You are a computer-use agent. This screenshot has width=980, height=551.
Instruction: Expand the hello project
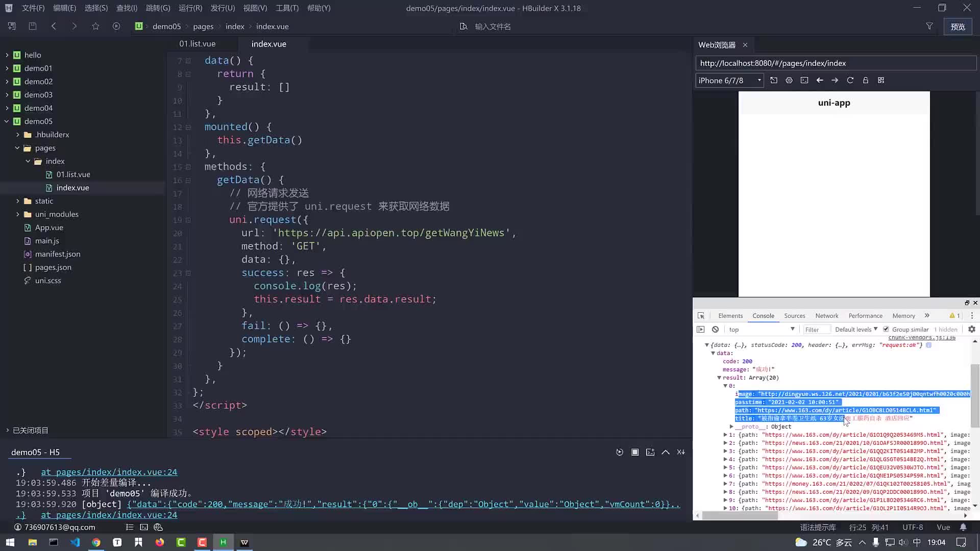(x=7, y=55)
